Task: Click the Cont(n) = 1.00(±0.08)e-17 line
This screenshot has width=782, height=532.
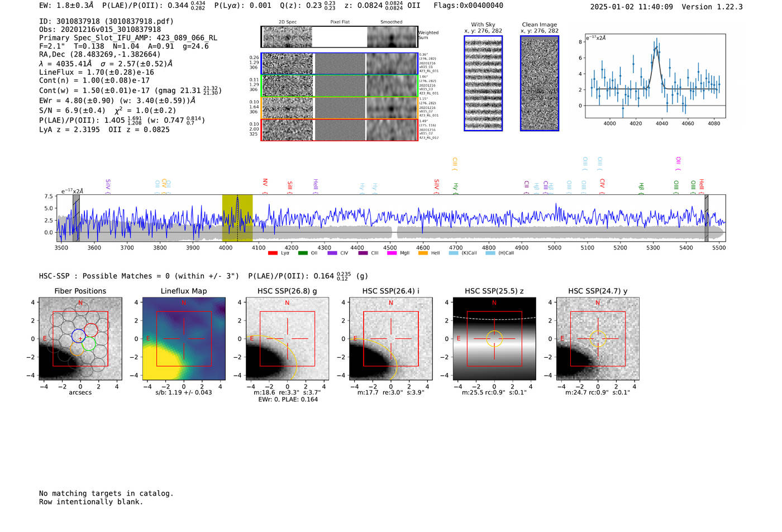Action: [94, 80]
